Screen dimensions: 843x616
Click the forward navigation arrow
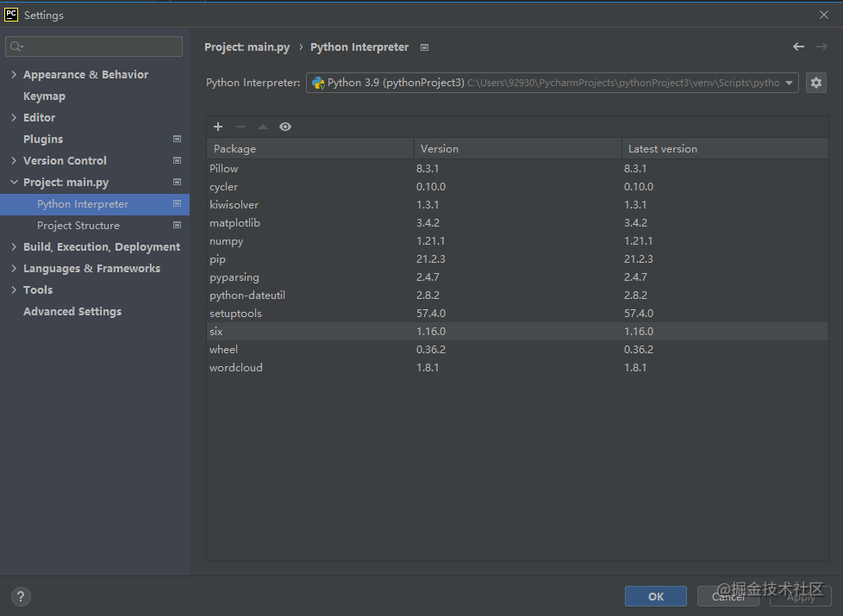tap(821, 47)
